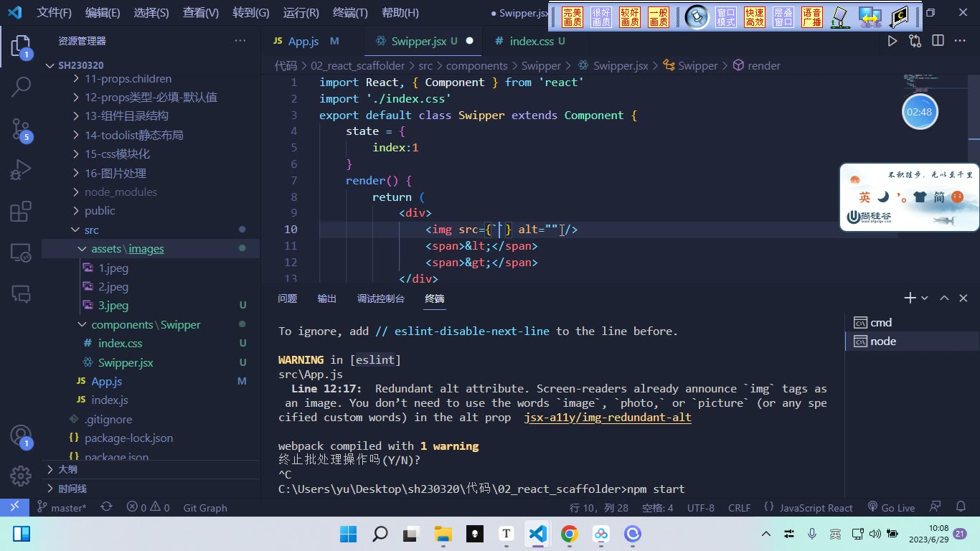Image resolution: width=980 pixels, height=551 pixels.
Task: Switch to the 问题 panel tab
Action: [288, 298]
